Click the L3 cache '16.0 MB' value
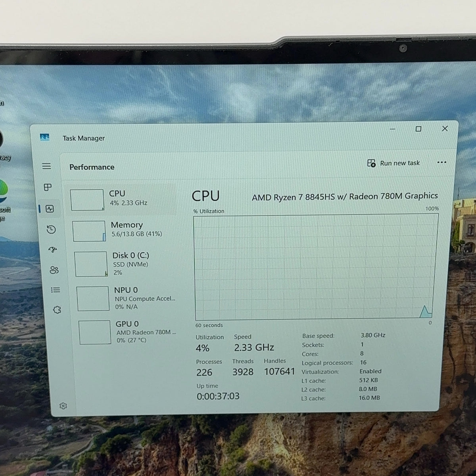 point(369,397)
